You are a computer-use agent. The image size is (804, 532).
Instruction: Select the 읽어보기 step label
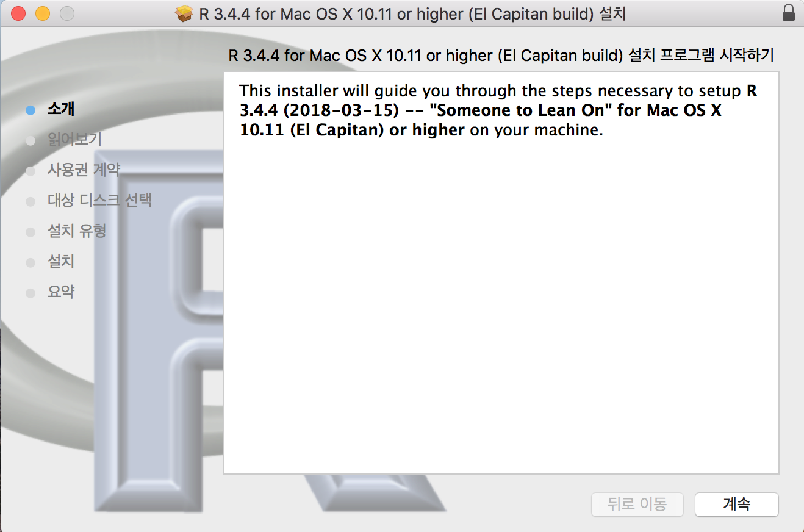pos(74,140)
